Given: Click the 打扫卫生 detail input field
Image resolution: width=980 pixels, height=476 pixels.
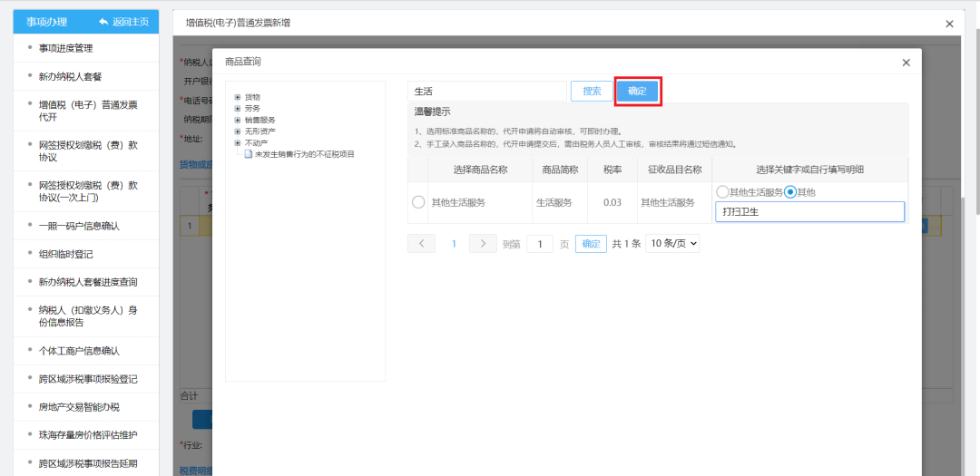Looking at the screenshot, I should point(809,212).
